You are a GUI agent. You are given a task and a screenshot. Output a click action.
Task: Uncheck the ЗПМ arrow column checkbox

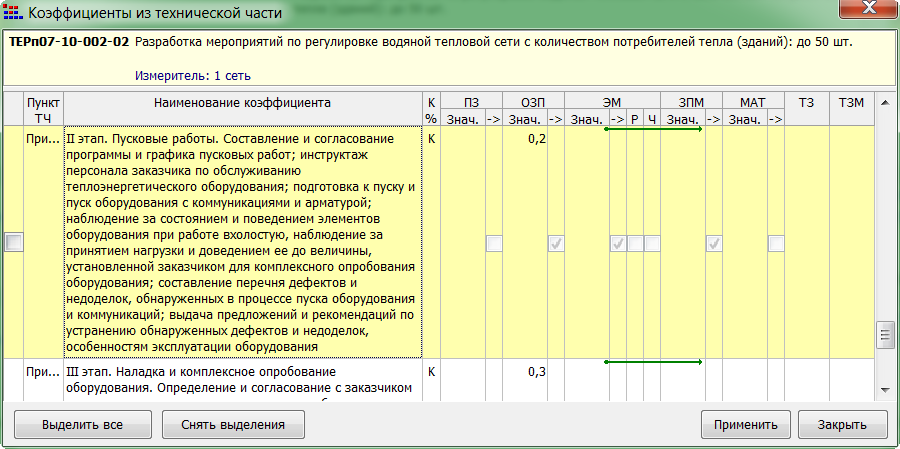[x=714, y=243]
